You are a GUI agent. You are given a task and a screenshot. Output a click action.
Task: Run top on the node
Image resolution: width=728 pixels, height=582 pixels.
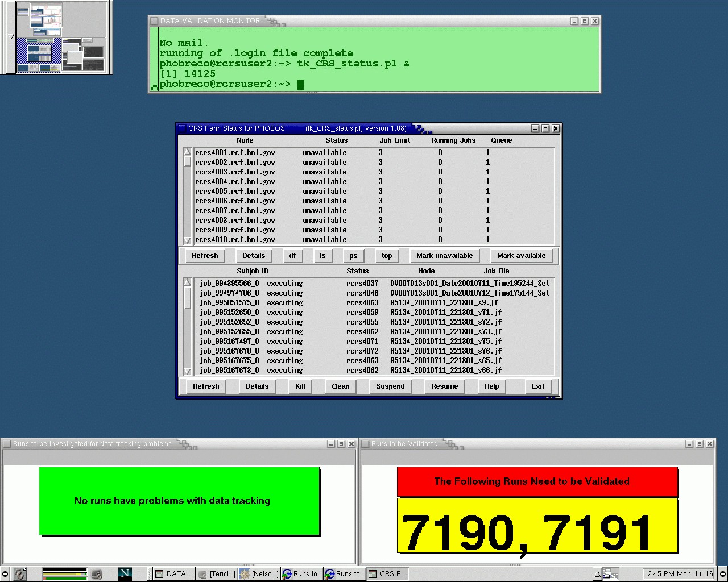point(387,256)
